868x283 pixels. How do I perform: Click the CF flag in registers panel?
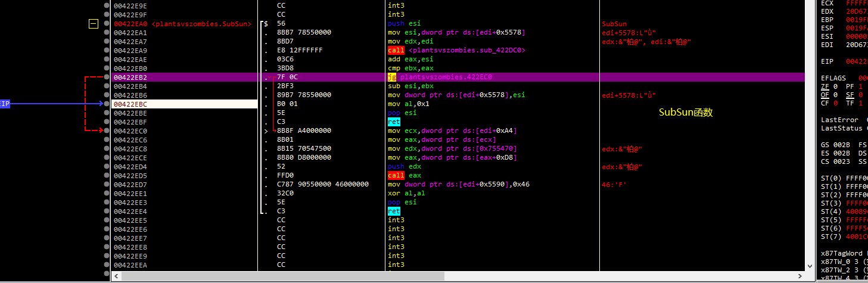coord(825,104)
